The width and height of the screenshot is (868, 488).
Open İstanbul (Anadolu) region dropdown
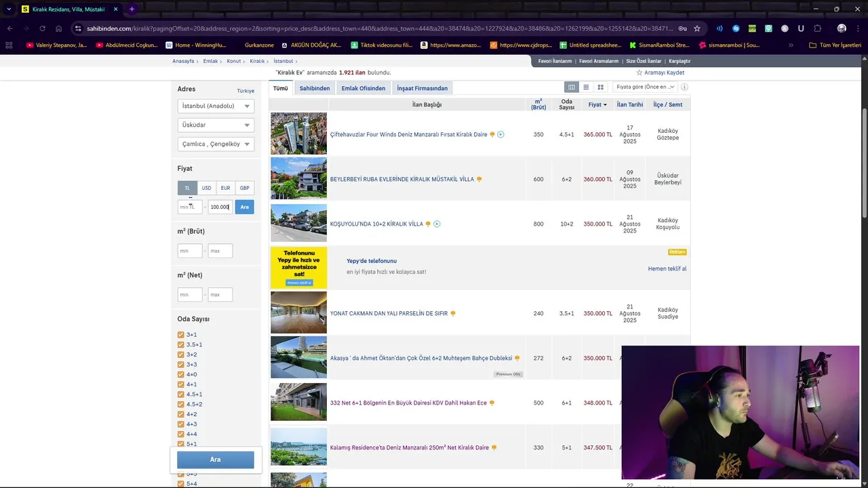pyautogui.click(x=216, y=106)
